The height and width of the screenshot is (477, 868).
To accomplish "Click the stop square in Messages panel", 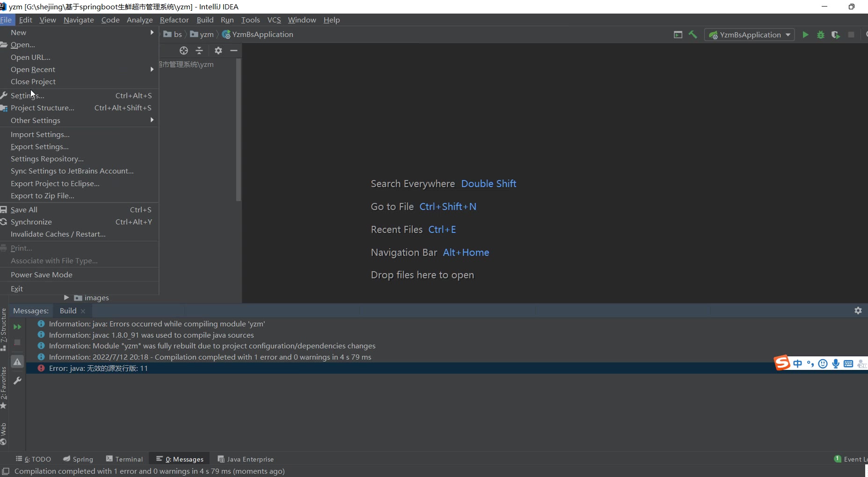I will (x=17, y=342).
